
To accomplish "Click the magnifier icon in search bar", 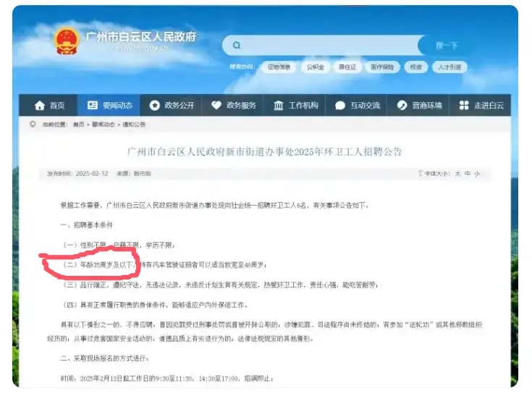I will (x=236, y=46).
